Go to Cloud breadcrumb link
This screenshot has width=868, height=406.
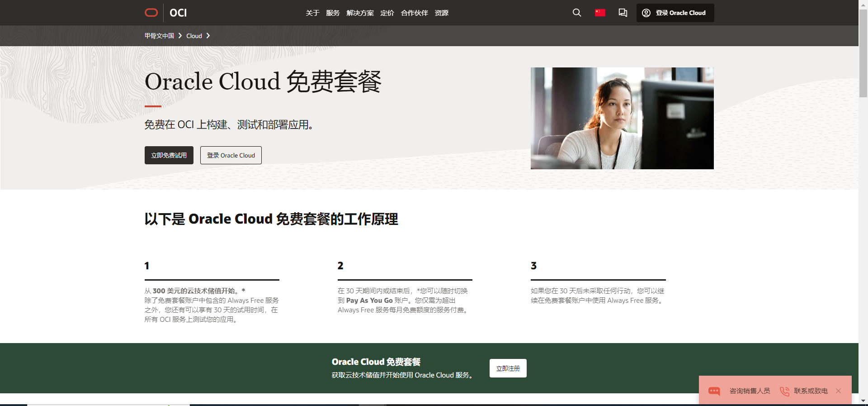tap(194, 36)
